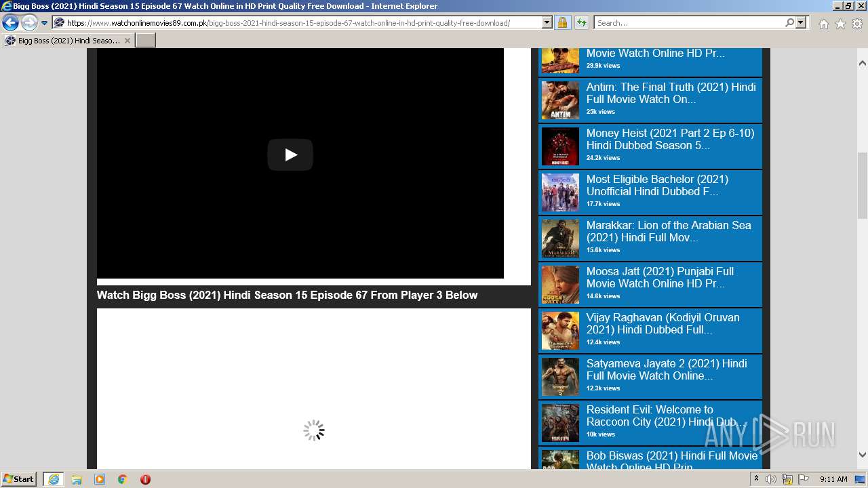Close the Bigg Boss browser tab
The image size is (868, 488).
(127, 41)
